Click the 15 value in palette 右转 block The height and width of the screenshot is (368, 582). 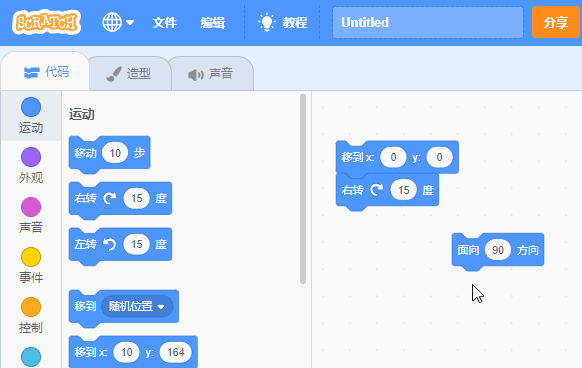pyautogui.click(x=137, y=198)
